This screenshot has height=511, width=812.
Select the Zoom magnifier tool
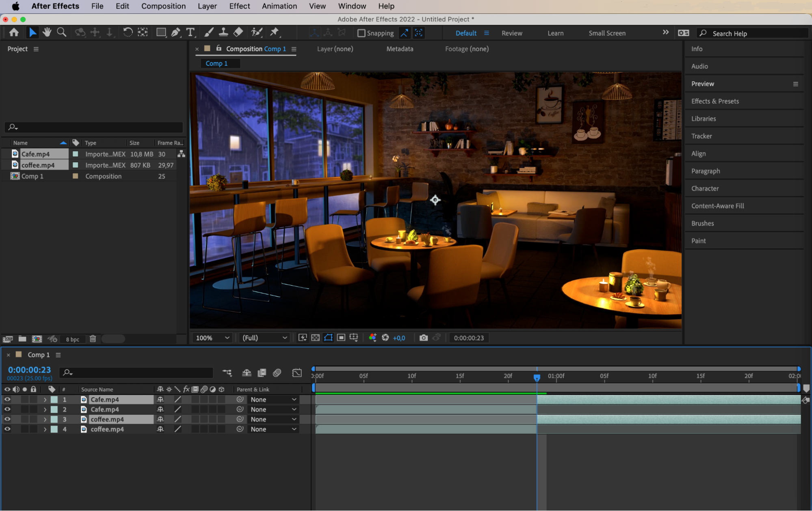coord(61,32)
